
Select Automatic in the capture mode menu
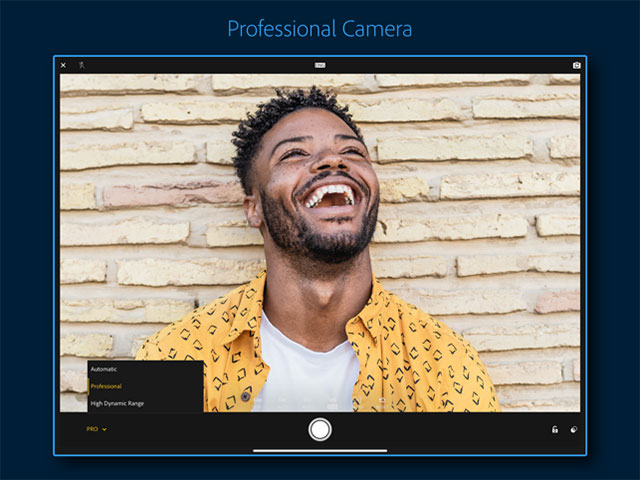(x=105, y=369)
